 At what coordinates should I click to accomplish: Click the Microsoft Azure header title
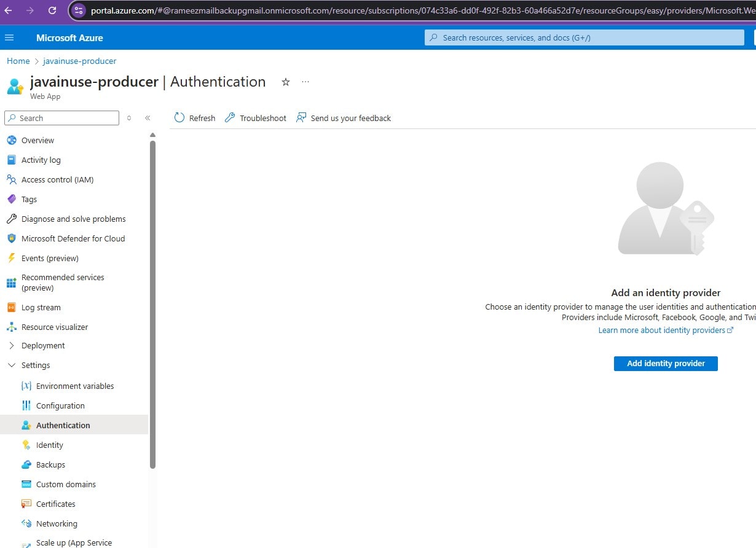point(69,37)
